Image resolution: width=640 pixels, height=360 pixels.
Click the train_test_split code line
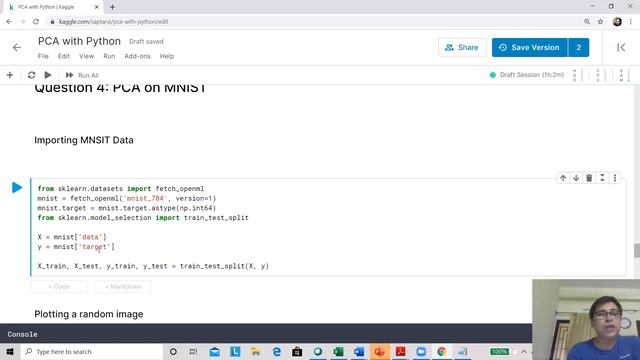(153, 266)
